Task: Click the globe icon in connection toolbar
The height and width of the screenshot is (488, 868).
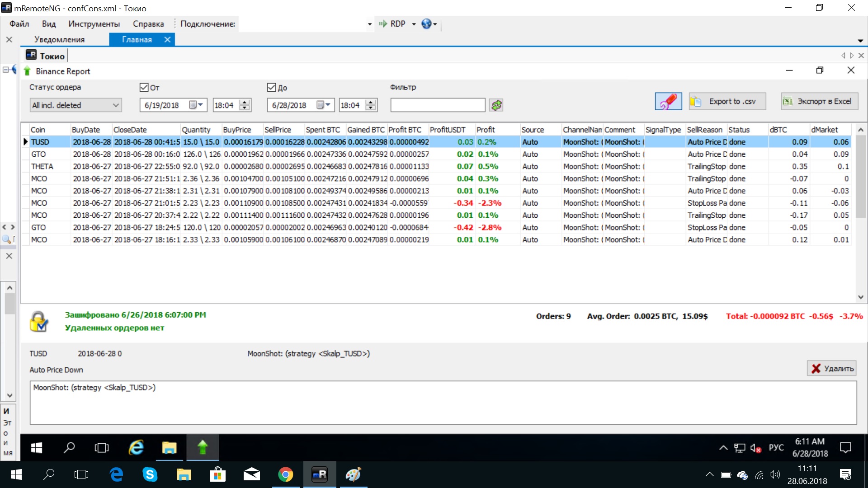Action: click(x=426, y=24)
